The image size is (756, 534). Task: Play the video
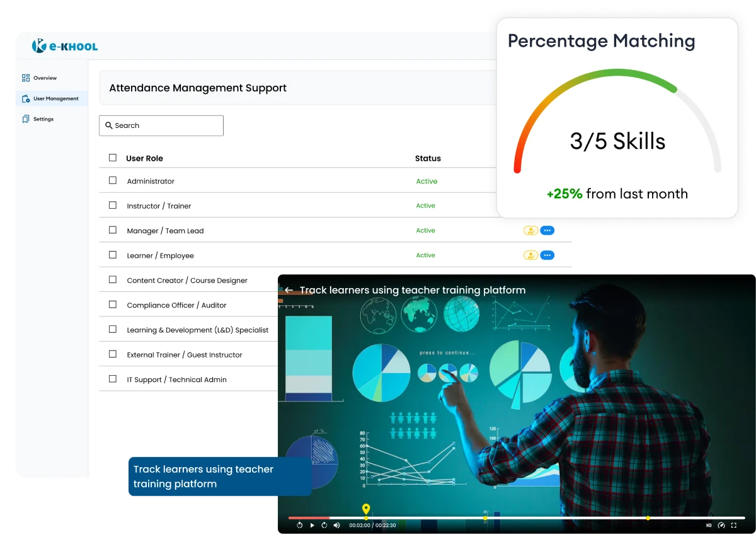312,525
